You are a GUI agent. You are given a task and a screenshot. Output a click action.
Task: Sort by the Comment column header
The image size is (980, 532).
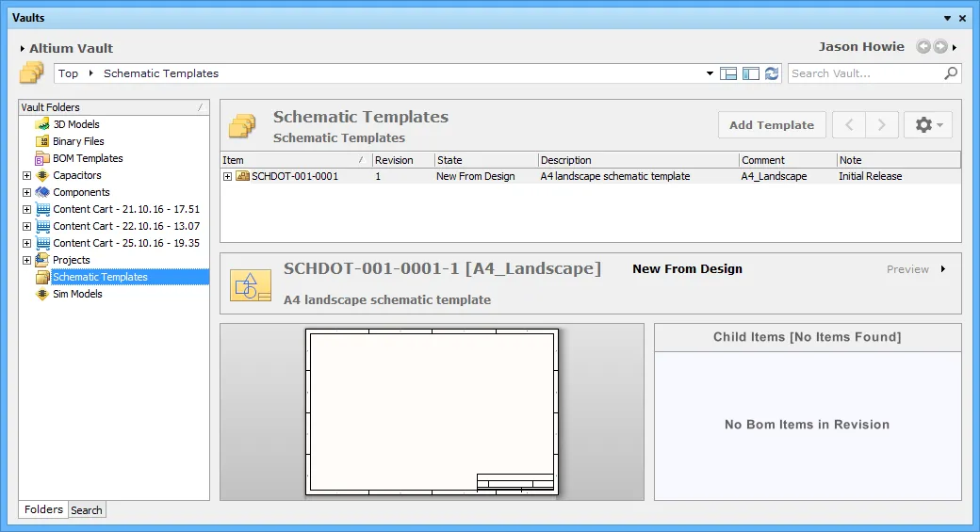(x=788, y=160)
